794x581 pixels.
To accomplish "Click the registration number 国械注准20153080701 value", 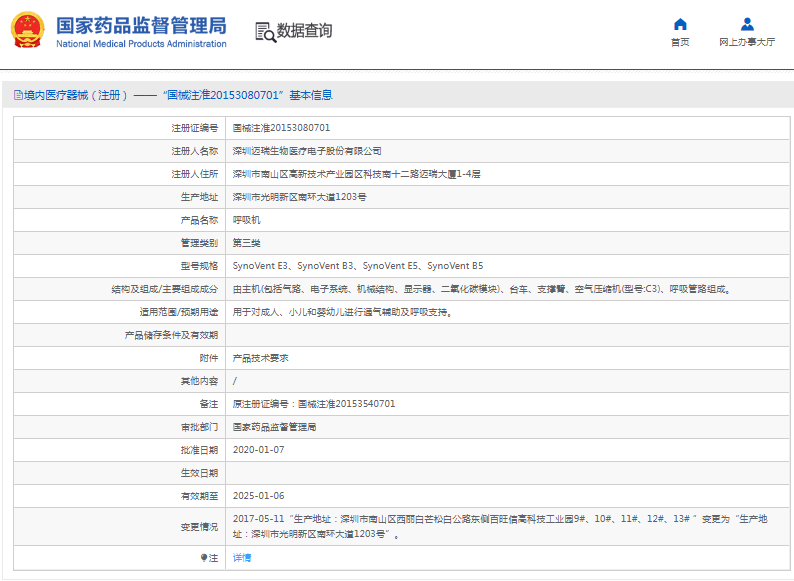I will [281, 128].
